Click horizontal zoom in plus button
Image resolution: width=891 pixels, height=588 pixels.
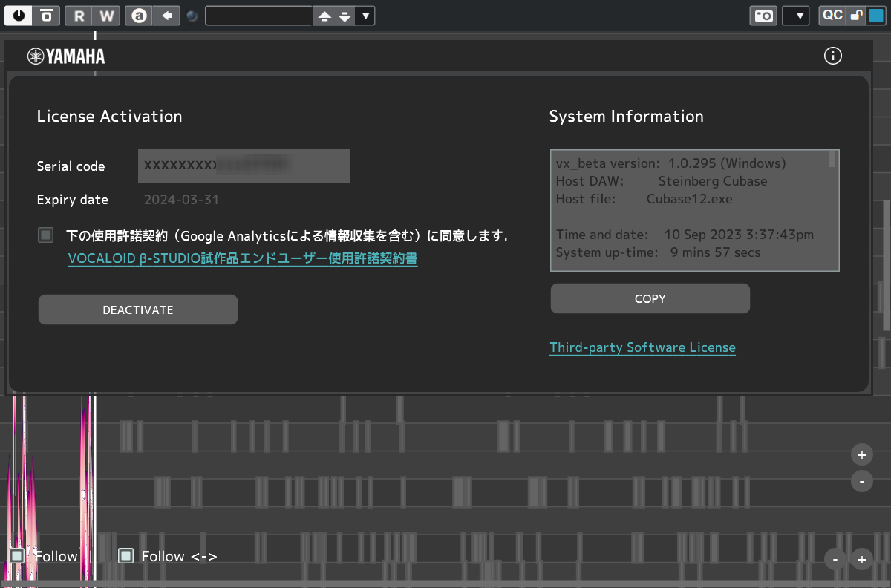coord(861,559)
